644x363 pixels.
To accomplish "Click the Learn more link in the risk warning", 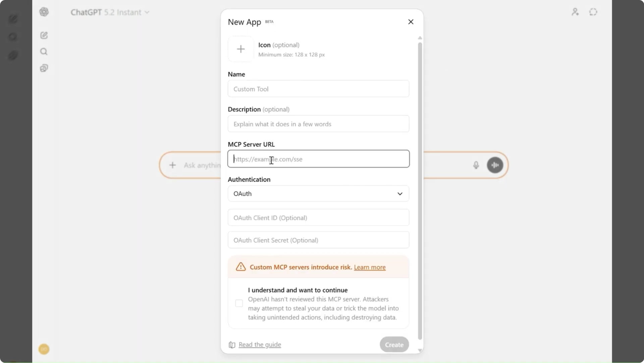I will tap(369, 267).
